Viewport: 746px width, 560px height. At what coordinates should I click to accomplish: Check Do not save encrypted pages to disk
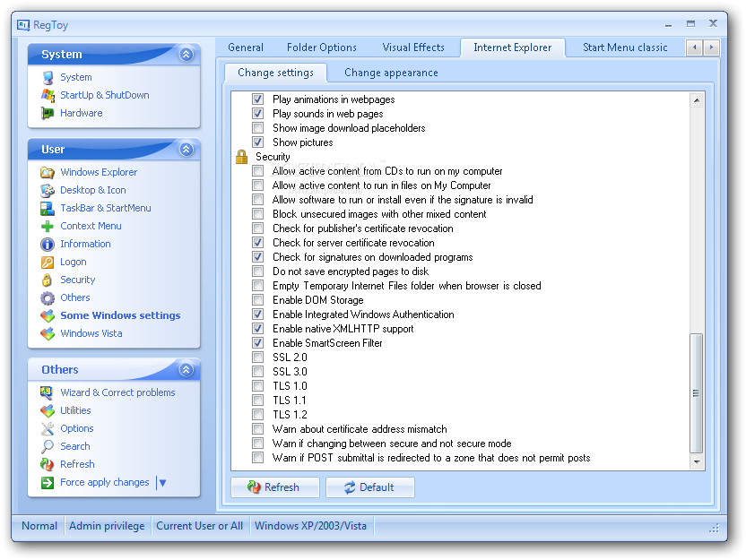(258, 271)
